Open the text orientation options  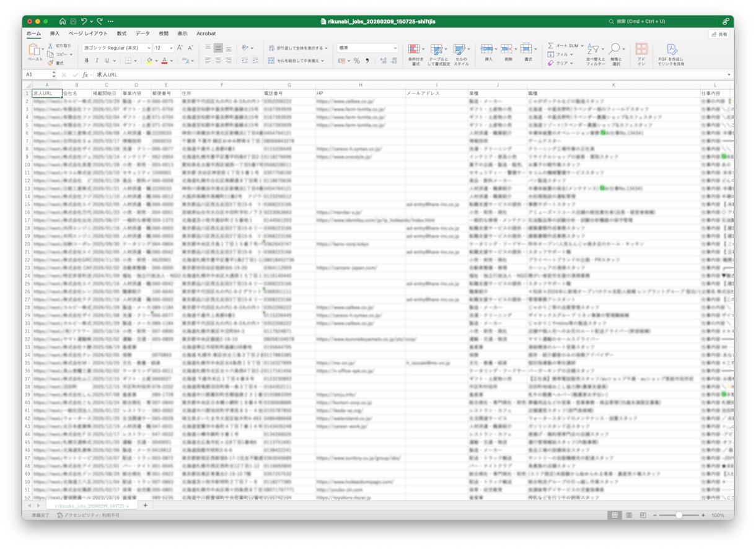click(x=247, y=48)
